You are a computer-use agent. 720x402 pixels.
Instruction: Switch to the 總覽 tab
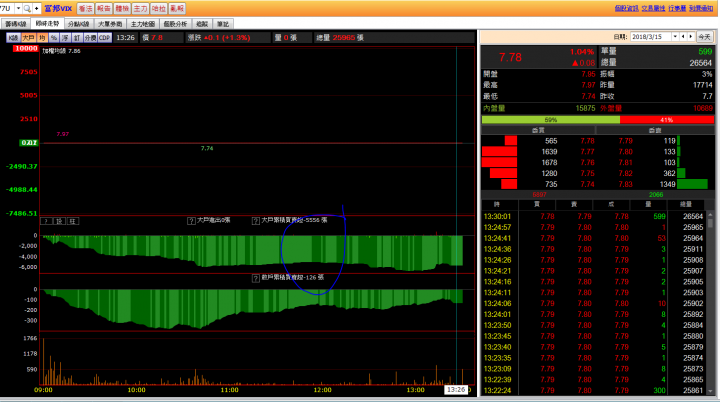(x=202, y=24)
